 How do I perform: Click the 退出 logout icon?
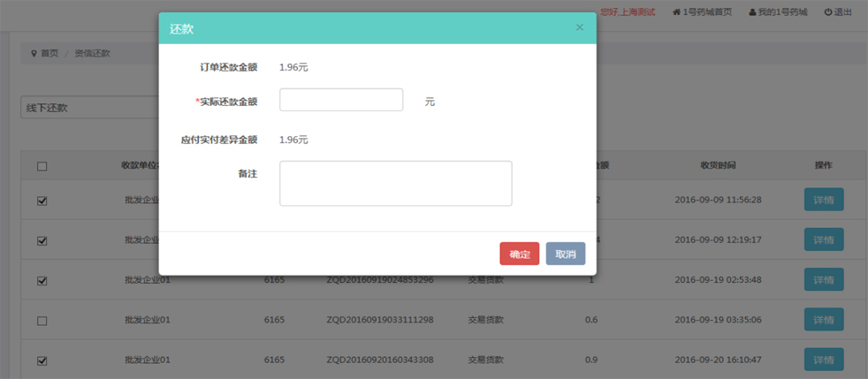point(828,12)
